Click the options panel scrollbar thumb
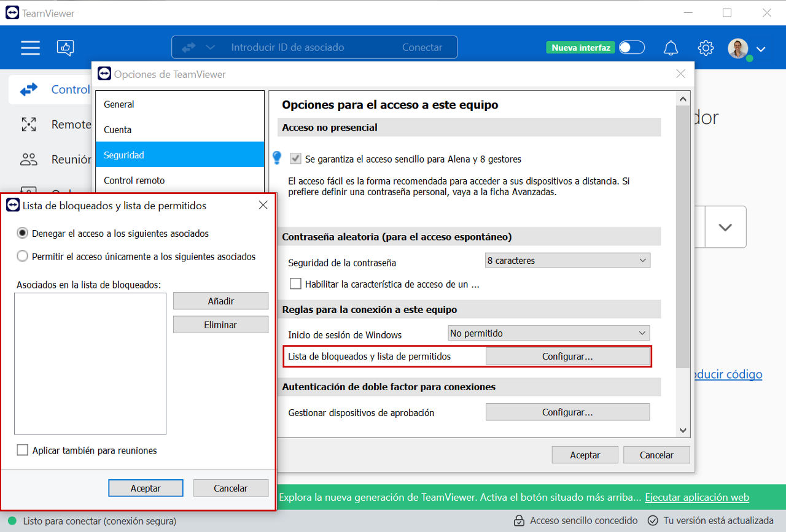The image size is (786, 532). (682, 236)
